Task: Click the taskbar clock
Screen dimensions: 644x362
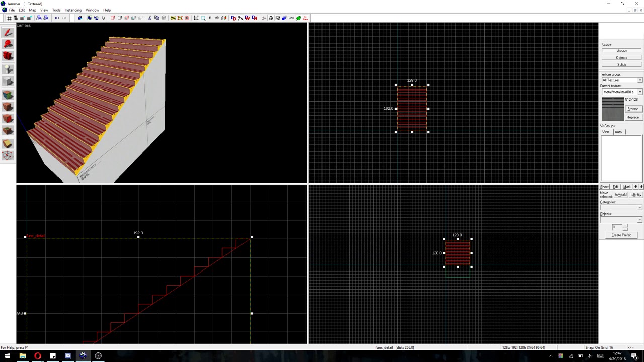Action: [x=618, y=356]
